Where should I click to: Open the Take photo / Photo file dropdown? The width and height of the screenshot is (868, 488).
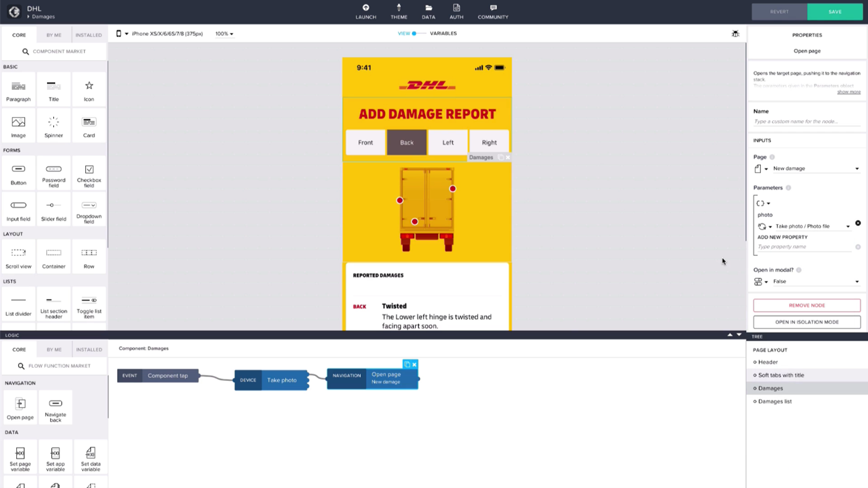pos(812,226)
